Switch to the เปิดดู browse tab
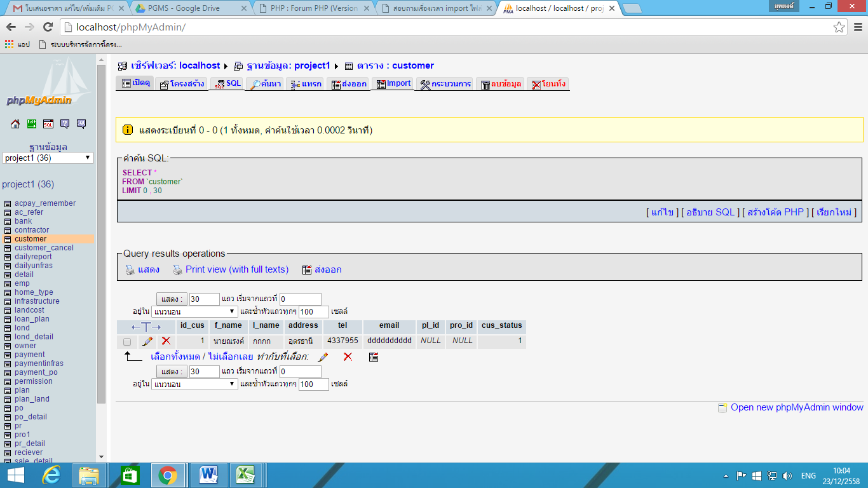 tap(135, 83)
